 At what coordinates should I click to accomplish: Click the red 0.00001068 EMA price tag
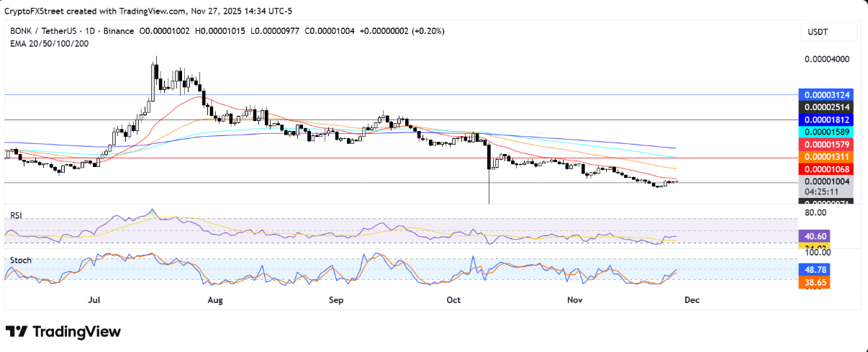click(827, 169)
